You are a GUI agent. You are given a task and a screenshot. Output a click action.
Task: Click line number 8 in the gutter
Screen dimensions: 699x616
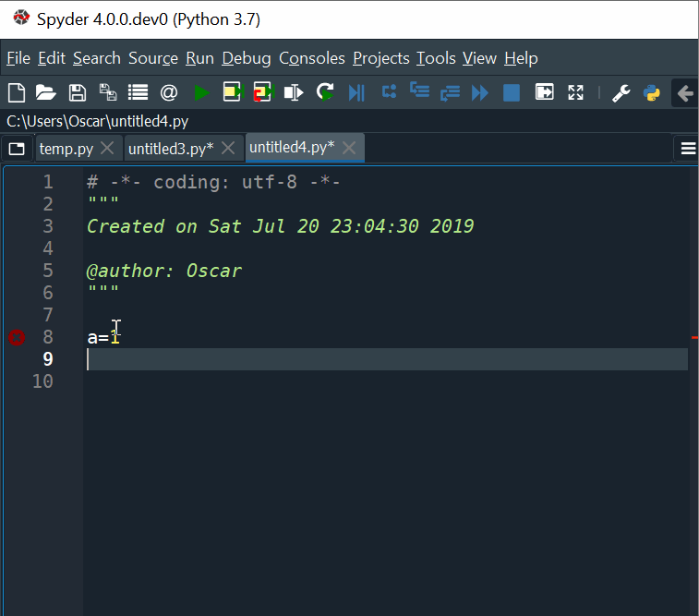click(x=48, y=337)
